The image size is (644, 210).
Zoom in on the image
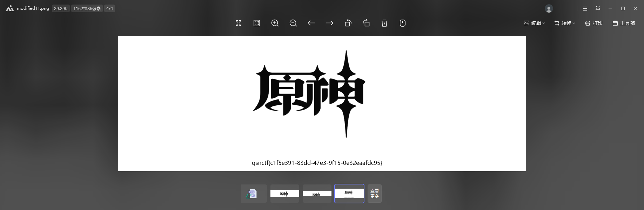pyautogui.click(x=275, y=23)
